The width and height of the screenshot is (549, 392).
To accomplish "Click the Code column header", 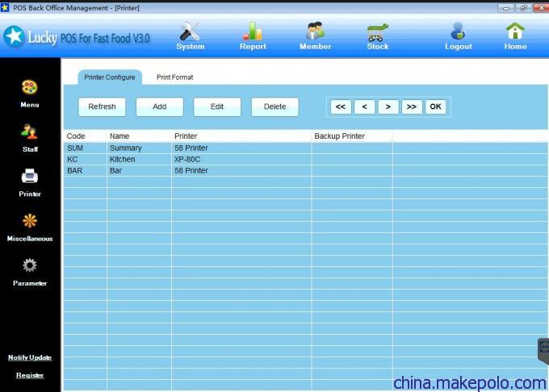I will pos(85,136).
